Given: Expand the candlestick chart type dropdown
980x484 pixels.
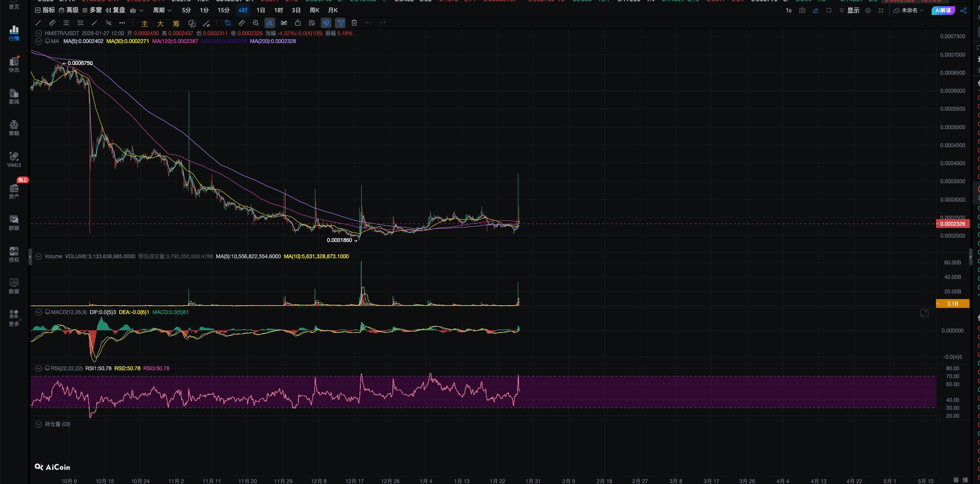Looking at the screenshot, I should 137,10.
